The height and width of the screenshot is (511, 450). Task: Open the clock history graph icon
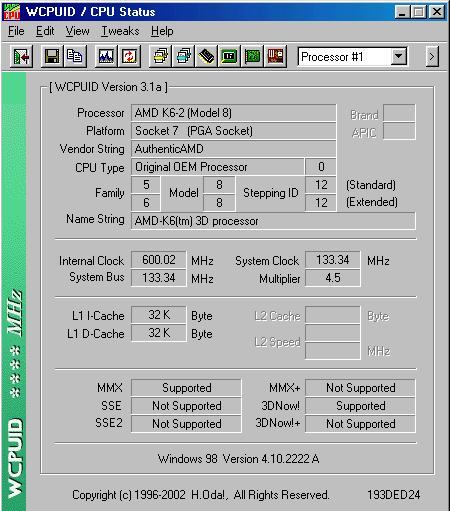106,56
